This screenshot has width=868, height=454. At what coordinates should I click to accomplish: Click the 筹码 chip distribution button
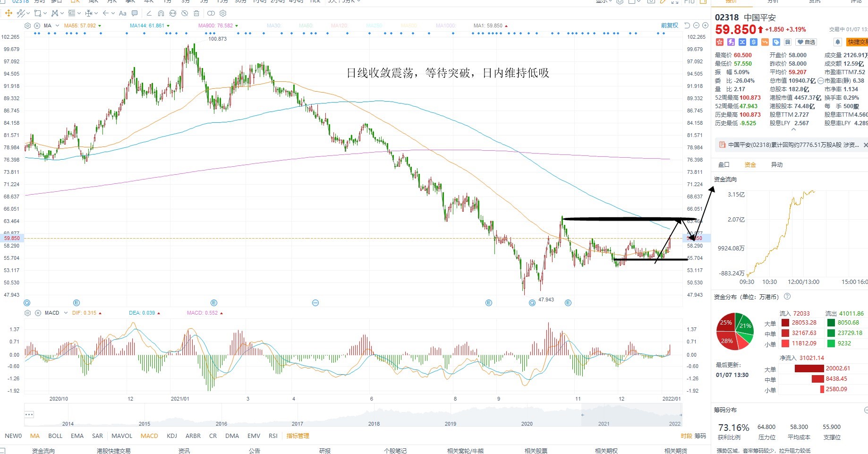coord(700,436)
